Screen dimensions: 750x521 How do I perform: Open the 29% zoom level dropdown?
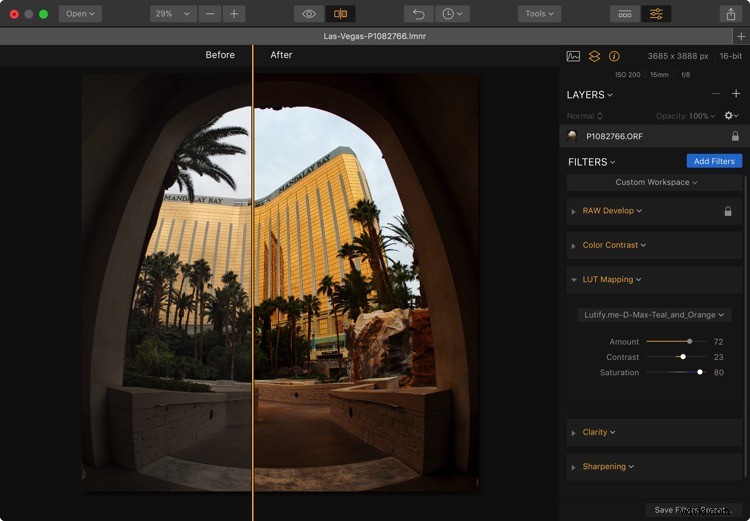click(x=173, y=14)
